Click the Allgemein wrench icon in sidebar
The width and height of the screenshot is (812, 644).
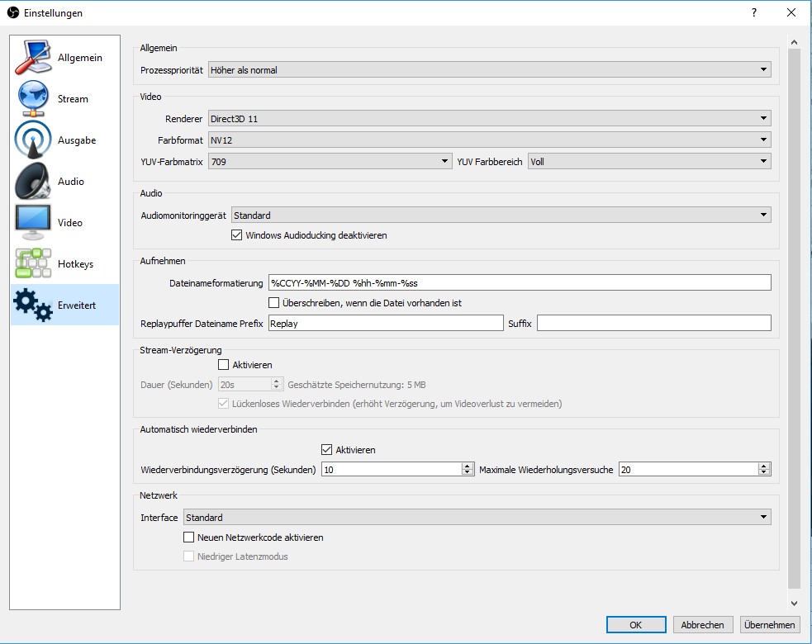pyautogui.click(x=33, y=57)
